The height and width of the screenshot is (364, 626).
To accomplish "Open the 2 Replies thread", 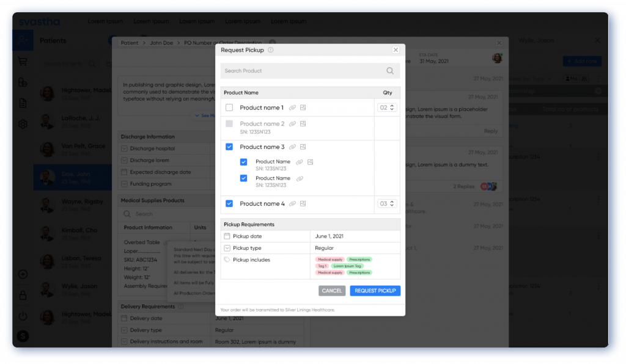I will pyautogui.click(x=464, y=187).
